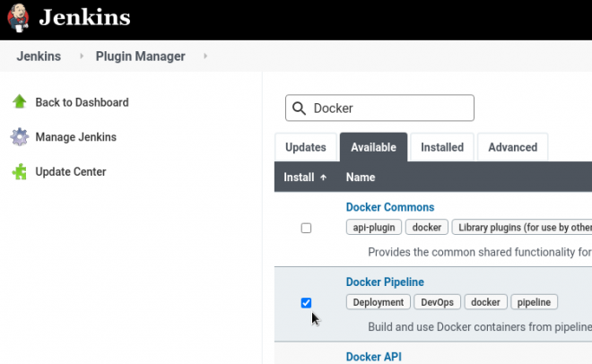Expand the Plugin Manager breadcrumb arrow

point(204,56)
